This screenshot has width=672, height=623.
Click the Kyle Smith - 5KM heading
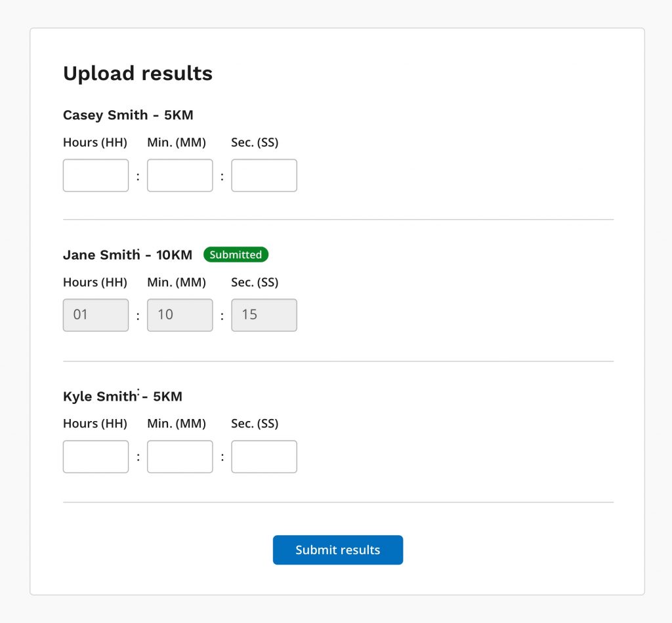tap(123, 397)
